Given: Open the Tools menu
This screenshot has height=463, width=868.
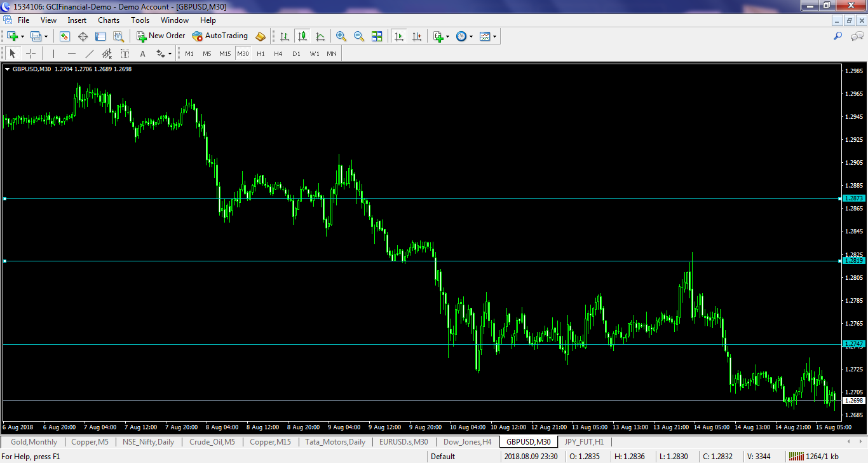Looking at the screenshot, I should click(140, 20).
